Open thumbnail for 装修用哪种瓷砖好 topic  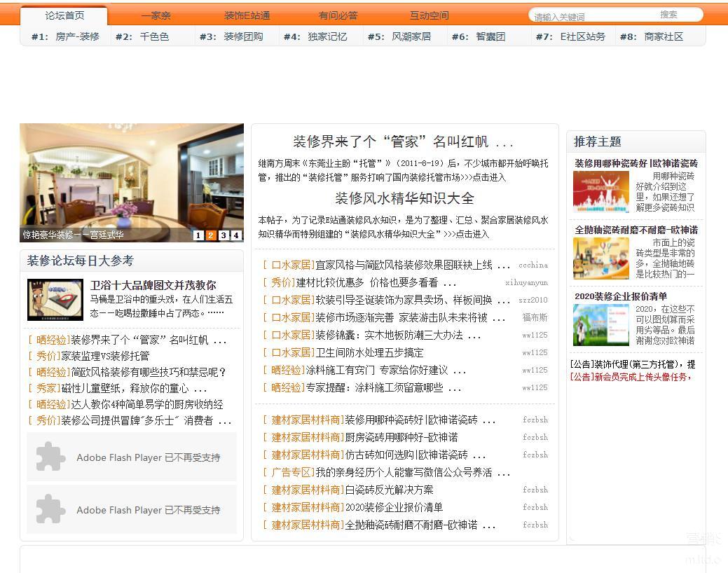(600, 191)
